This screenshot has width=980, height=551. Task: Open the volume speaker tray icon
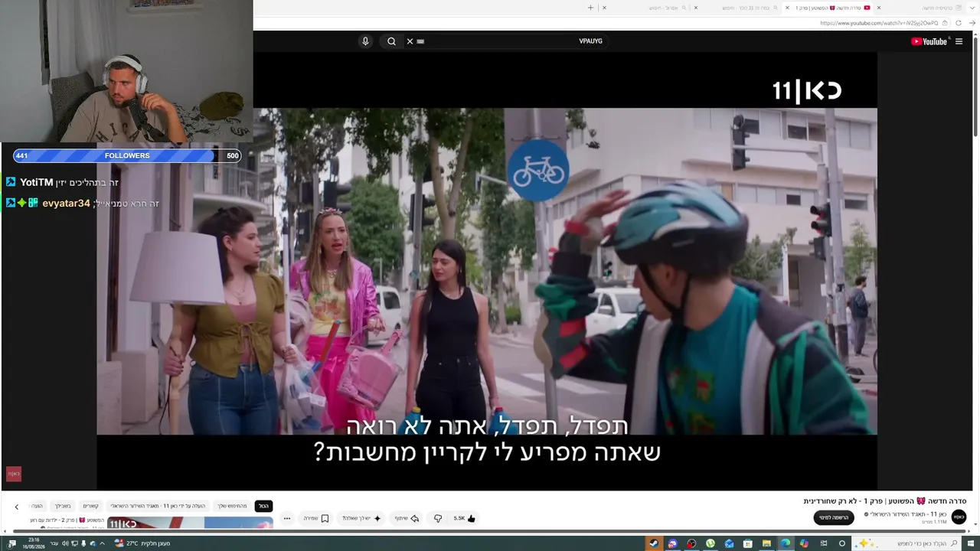click(x=64, y=543)
